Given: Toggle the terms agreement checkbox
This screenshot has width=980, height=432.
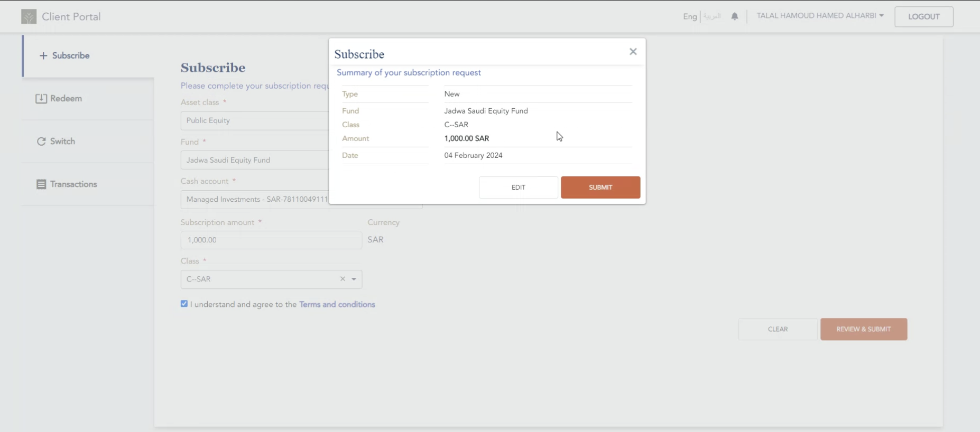Looking at the screenshot, I should point(184,304).
